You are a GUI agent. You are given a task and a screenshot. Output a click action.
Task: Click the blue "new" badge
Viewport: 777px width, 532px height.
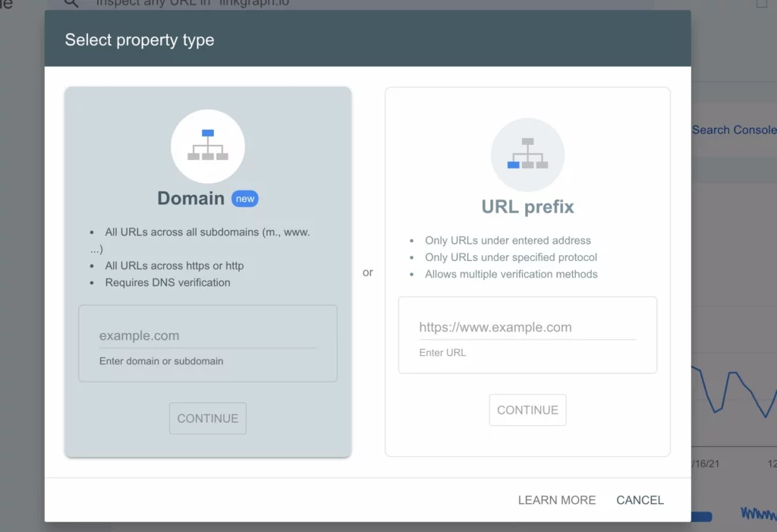coord(244,199)
